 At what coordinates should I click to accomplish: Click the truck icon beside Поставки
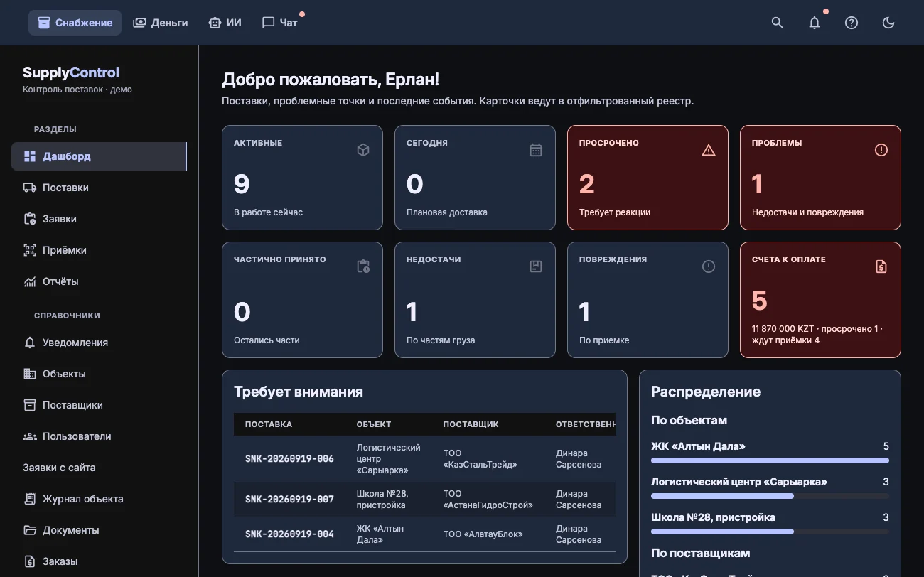tap(30, 188)
